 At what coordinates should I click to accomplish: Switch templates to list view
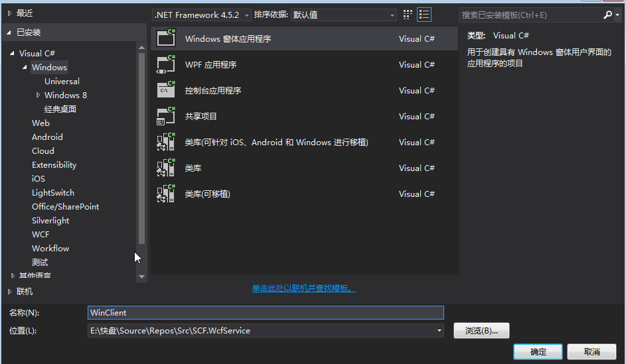point(424,15)
